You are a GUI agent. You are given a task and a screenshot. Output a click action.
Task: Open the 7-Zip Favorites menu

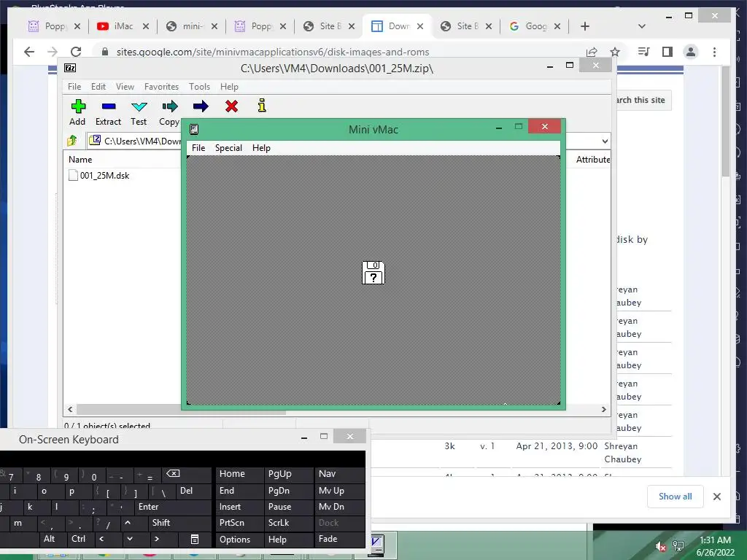161,87
